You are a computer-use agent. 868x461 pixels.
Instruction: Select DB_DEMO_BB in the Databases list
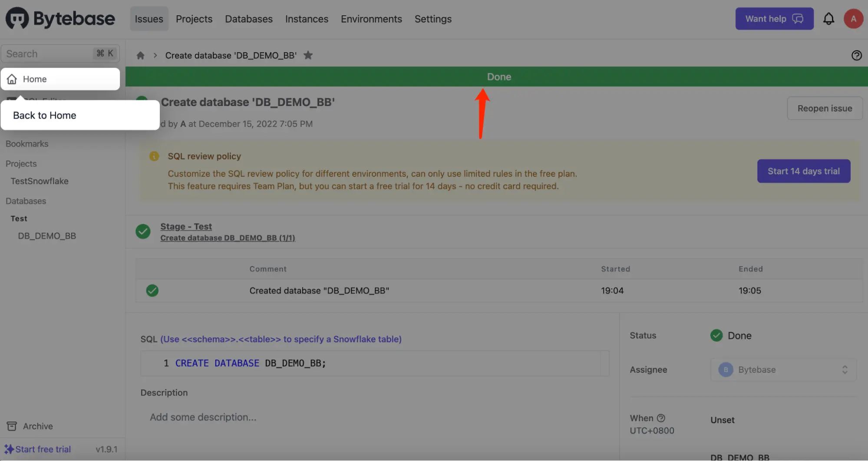coord(47,235)
